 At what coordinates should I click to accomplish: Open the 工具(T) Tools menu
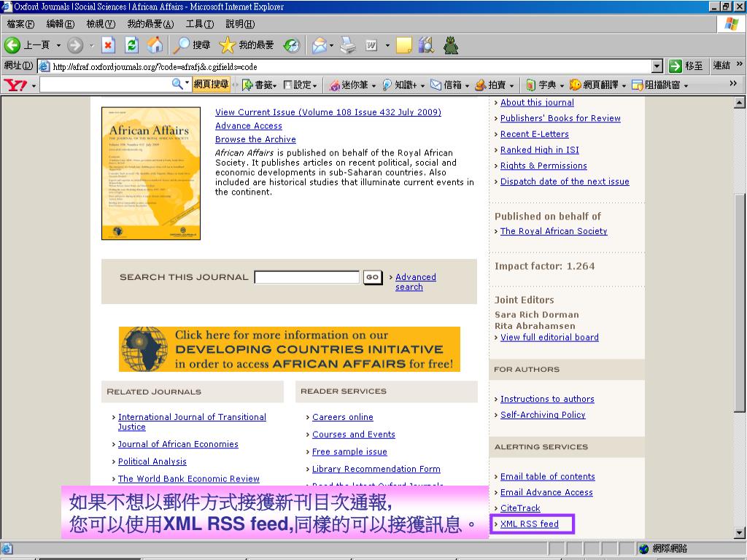pos(200,24)
